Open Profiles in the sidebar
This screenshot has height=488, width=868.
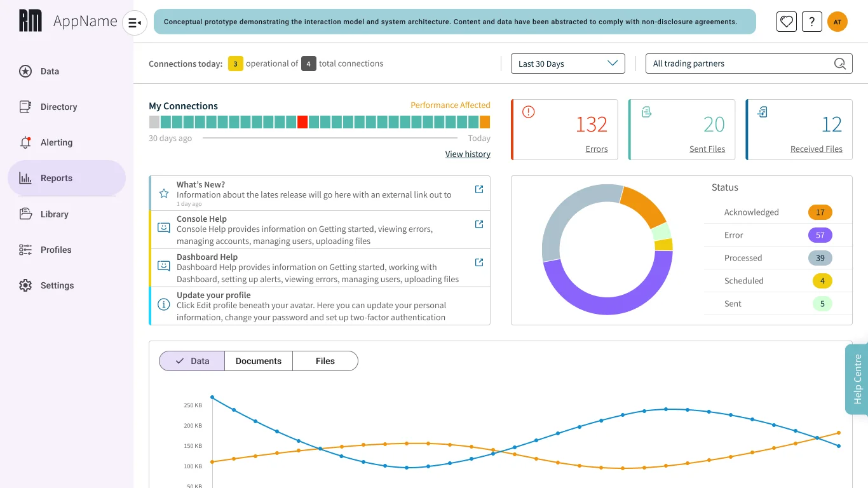click(67, 250)
